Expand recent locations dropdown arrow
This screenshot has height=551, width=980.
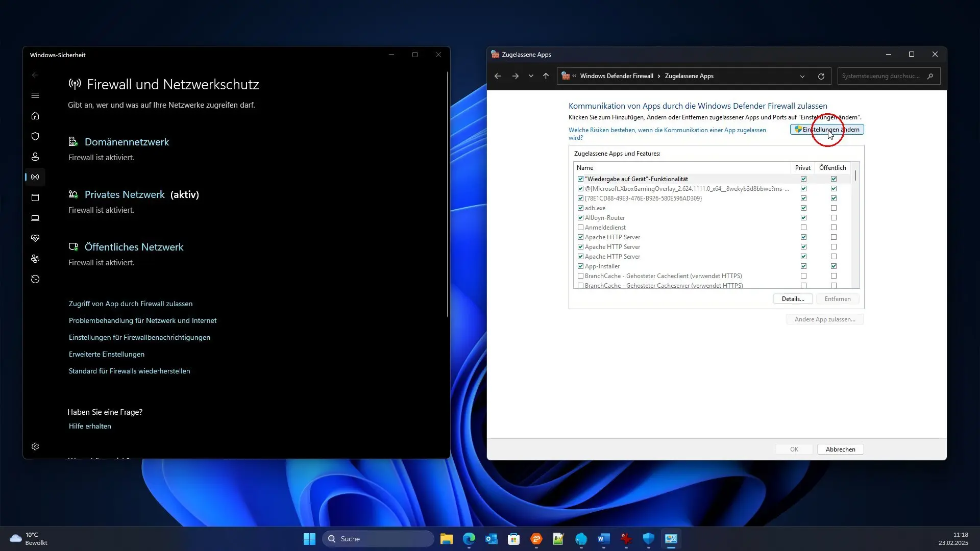pos(531,76)
